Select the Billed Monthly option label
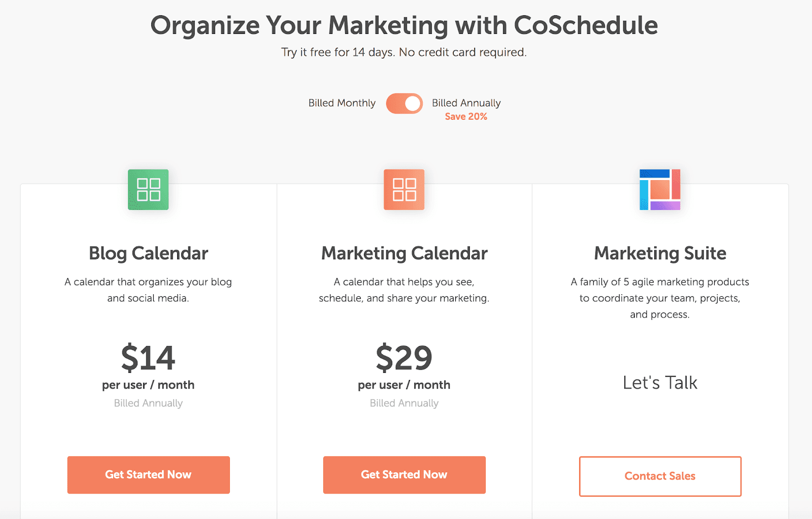Screen dimensions: 812x519 pos(342,103)
